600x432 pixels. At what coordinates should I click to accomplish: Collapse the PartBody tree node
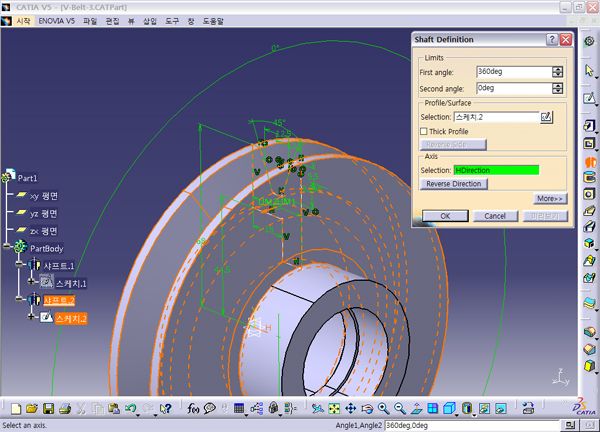point(7,246)
